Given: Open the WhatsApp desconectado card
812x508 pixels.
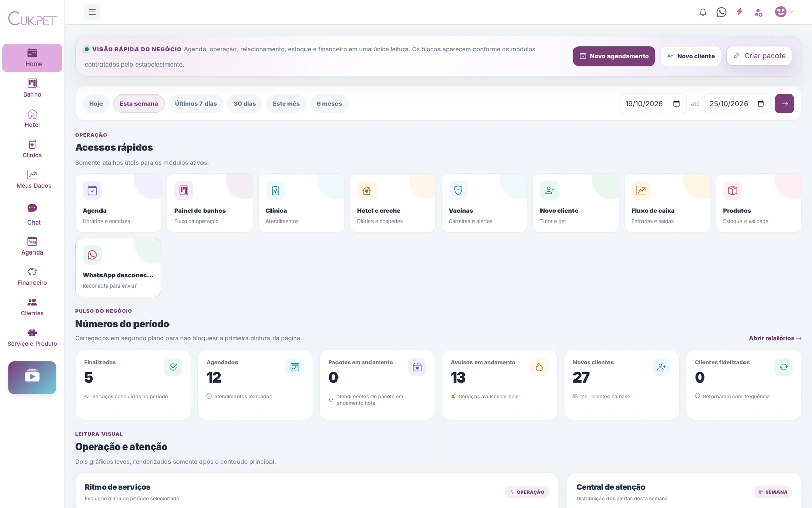Looking at the screenshot, I should click(118, 267).
